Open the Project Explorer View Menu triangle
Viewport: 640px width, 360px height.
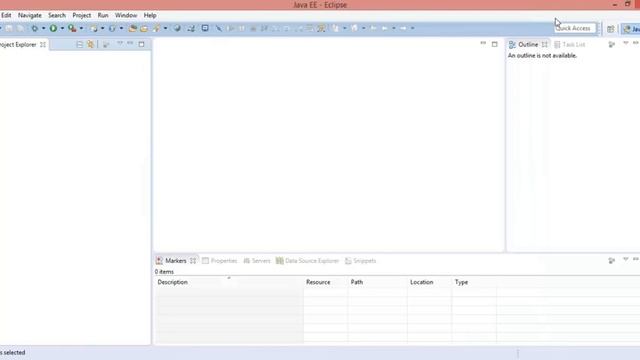[120, 43]
